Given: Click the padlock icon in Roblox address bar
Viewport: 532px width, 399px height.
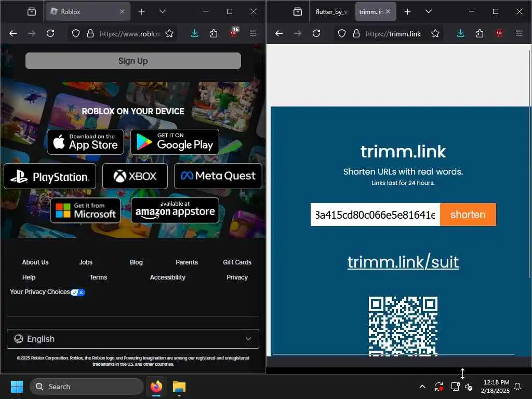Looking at the screenshot, I should point(90,33).
